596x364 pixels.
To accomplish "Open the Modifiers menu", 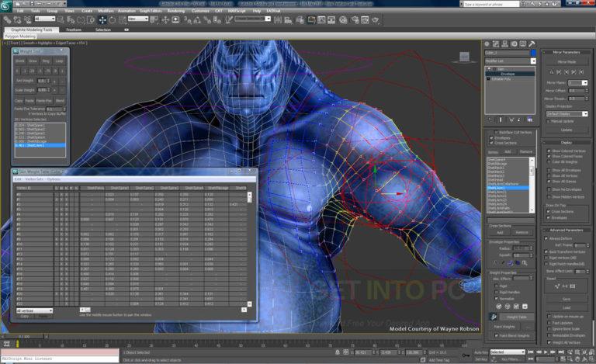I will click(106, 11).
